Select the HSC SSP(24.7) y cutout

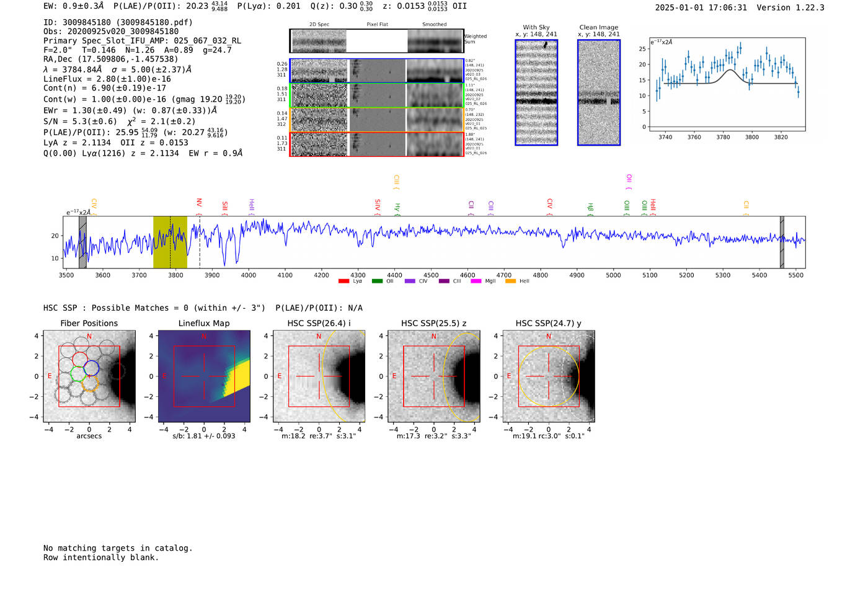(x=549, y=376)
